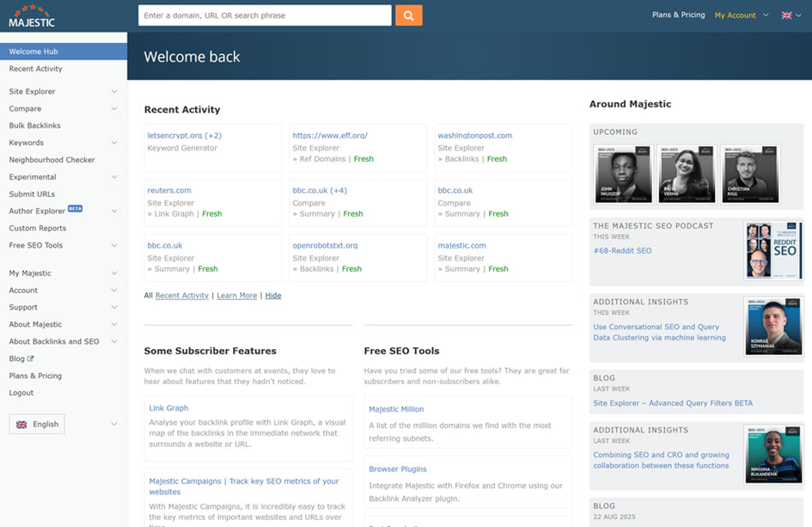The width and height of the screenshot is (812, 527).
Task: Select Welcome Hub in sidebar
Action: [64, 52]
